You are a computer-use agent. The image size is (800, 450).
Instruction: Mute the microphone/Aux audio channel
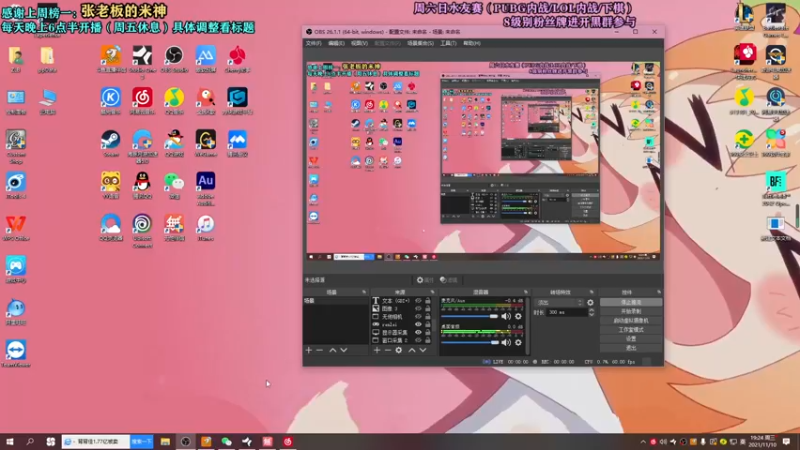click(506, 316)
